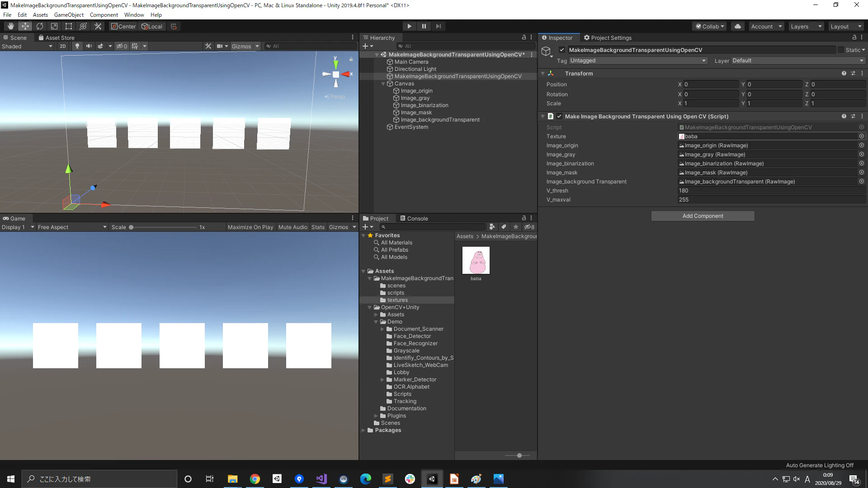Viewport: 868px width, 488px height.
Task: Open Visual Studio from the taskbar
Action: coord(321,479)
